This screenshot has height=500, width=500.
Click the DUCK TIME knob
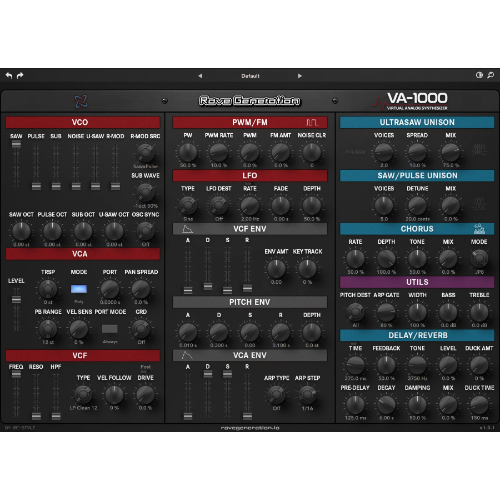(479, 405)
